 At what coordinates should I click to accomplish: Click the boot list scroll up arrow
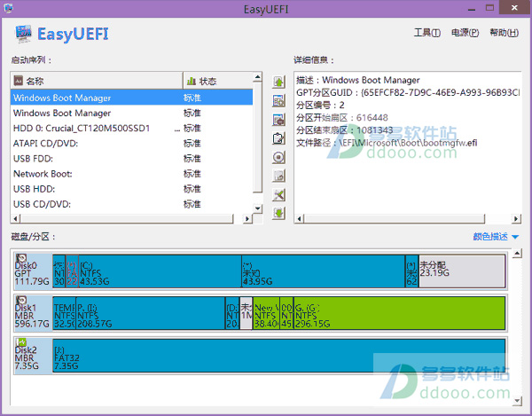(x=258, y=77)
